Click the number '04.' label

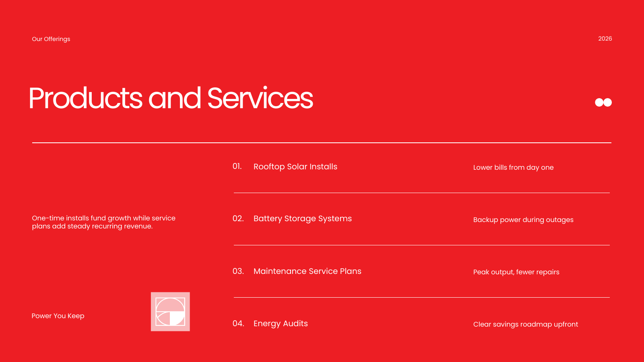tap(238, 323)
